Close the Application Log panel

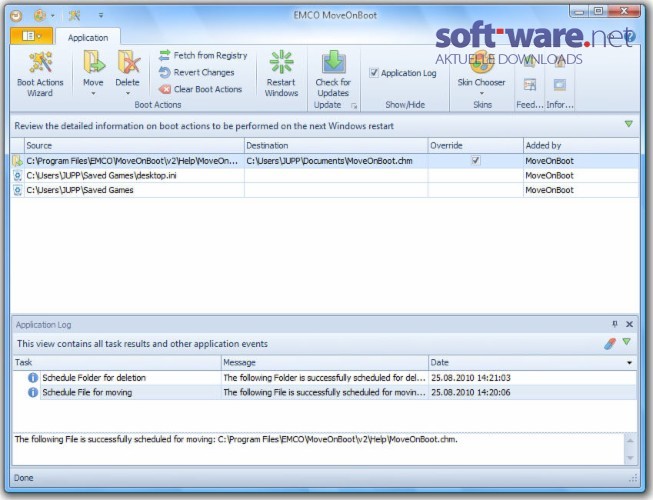click(x=630, y=324)
